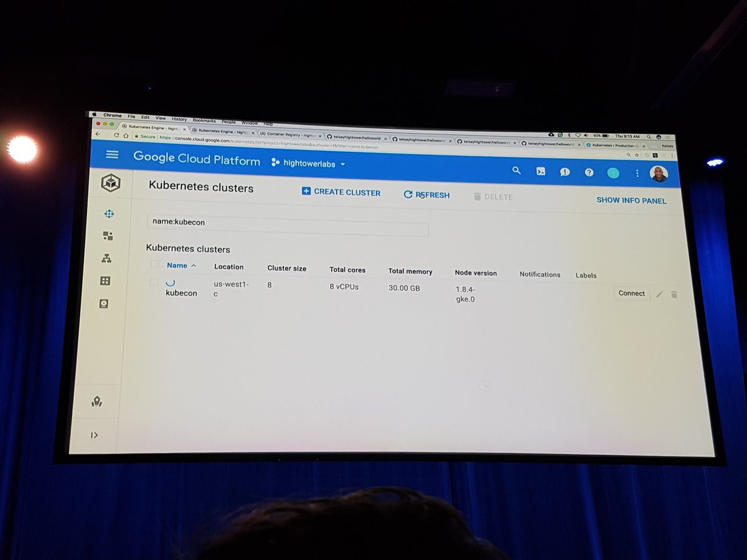Open the kubecon cluster name link
This screenshot has height=560, width=747.
(181, 293)
